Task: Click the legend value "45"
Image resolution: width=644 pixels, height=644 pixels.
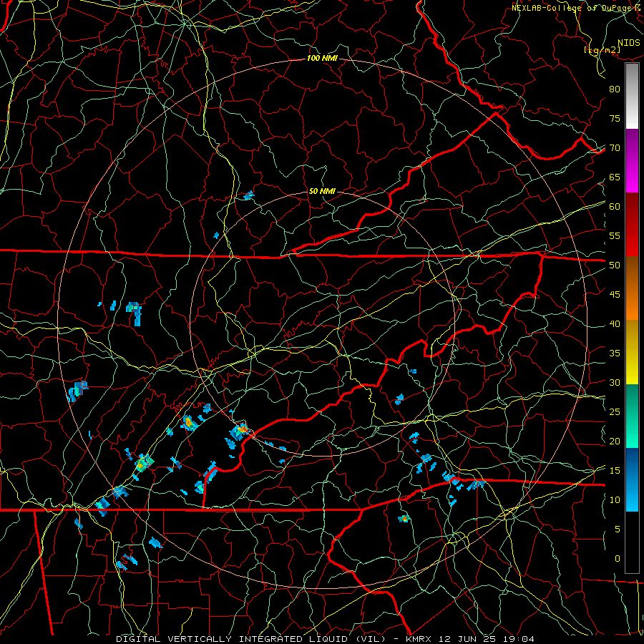Action: tap(615, 295)
